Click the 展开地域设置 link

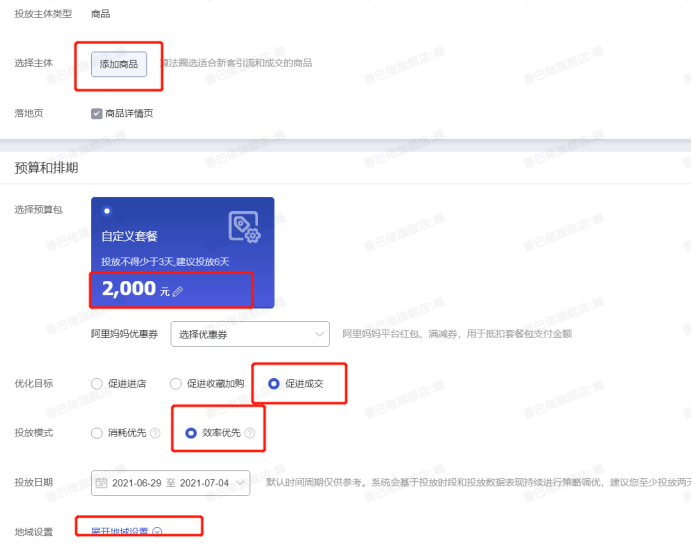point(120,531)
